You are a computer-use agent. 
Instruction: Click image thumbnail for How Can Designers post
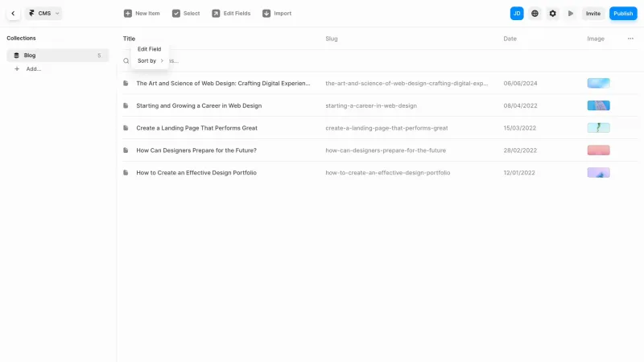click(x=598, y=150)
